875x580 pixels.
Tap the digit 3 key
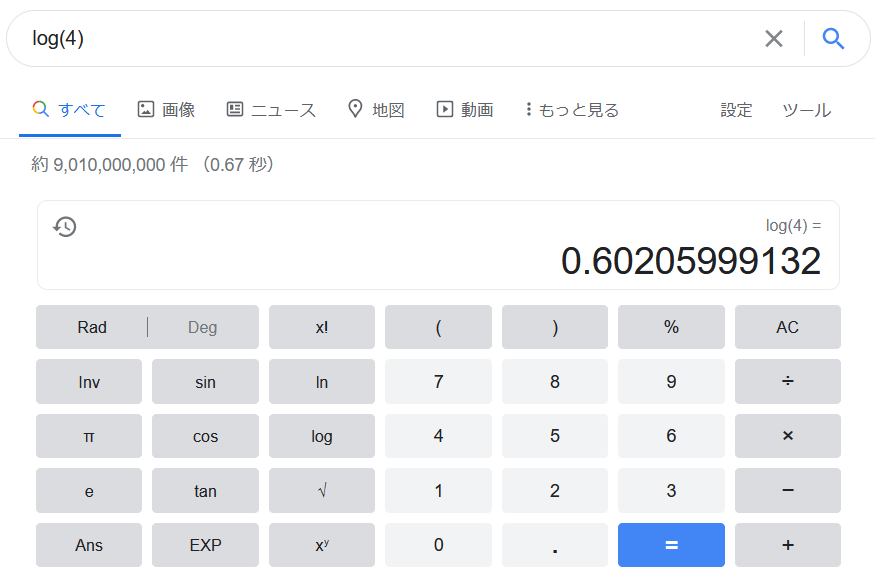point(671,491)
